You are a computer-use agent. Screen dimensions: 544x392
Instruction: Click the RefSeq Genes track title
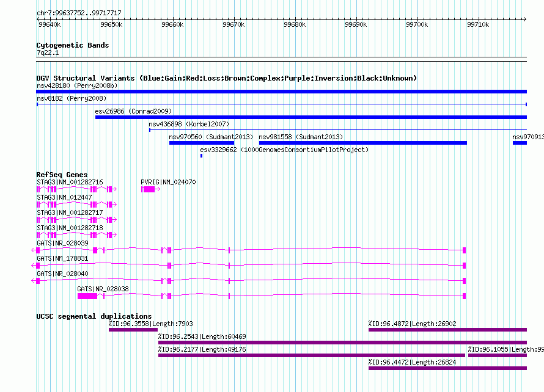point(62,175)
